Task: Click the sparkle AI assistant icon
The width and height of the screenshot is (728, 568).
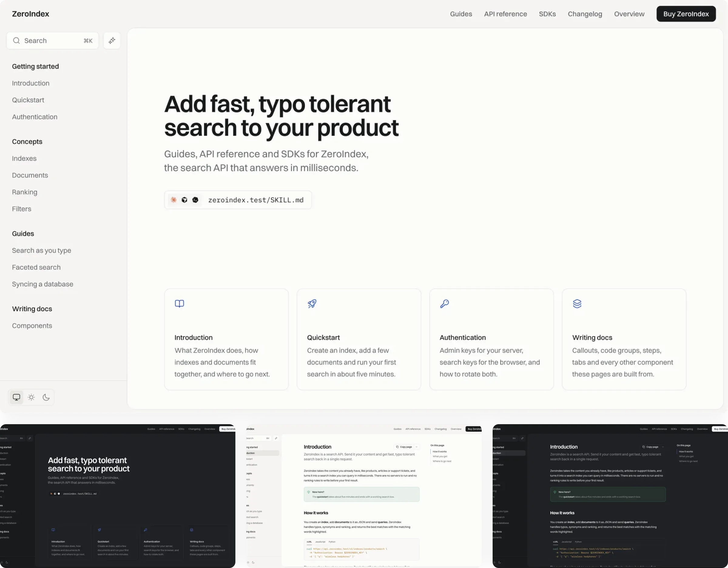Action: click(x=112, y=41)
